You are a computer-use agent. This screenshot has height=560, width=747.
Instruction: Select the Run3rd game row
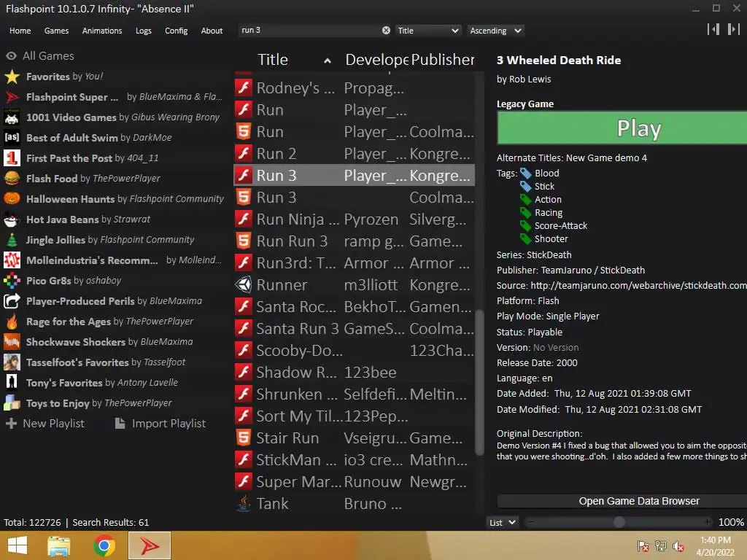[x=354, y=262]
